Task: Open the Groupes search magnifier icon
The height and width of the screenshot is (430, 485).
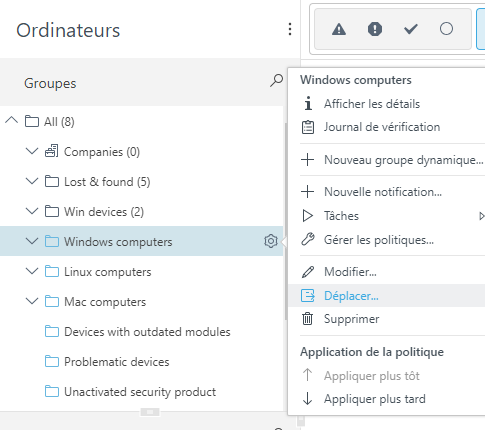Action: [276, 80]
